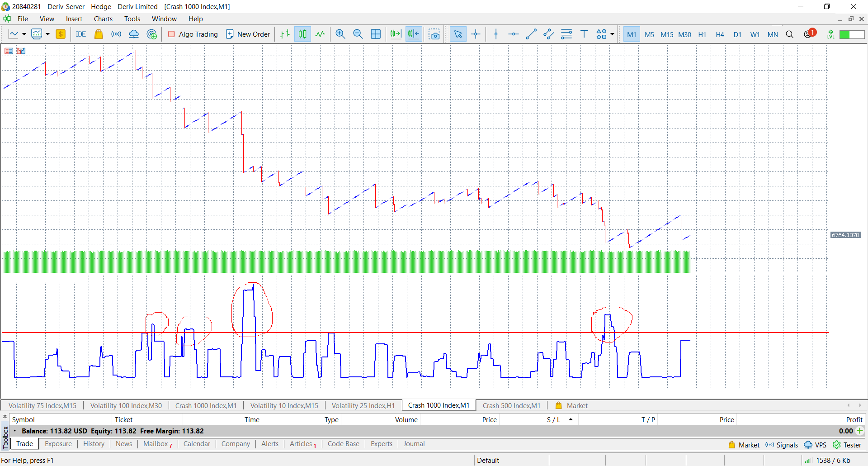Switch to Volatility 75 Index,M15 chart tab
This screenshot has width=868, height=466.
pos(42,406)
